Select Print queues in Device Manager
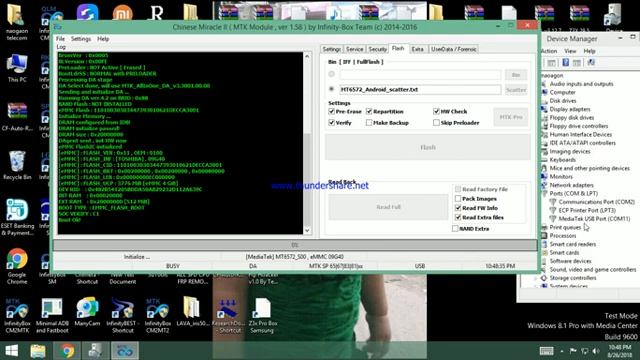The image size is (640, 360). [x=565, y=227]
